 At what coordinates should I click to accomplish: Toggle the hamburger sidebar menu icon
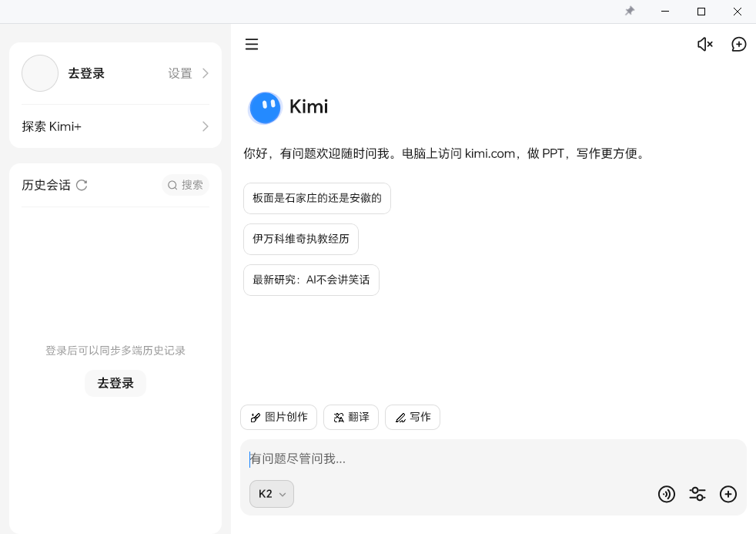tap(252, 45)
